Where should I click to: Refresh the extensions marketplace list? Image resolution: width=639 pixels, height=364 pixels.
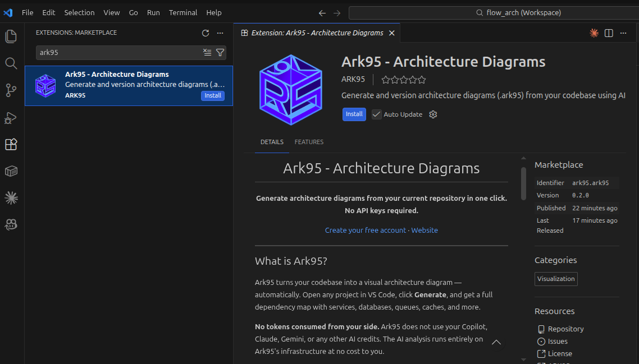tap(206, 33)
